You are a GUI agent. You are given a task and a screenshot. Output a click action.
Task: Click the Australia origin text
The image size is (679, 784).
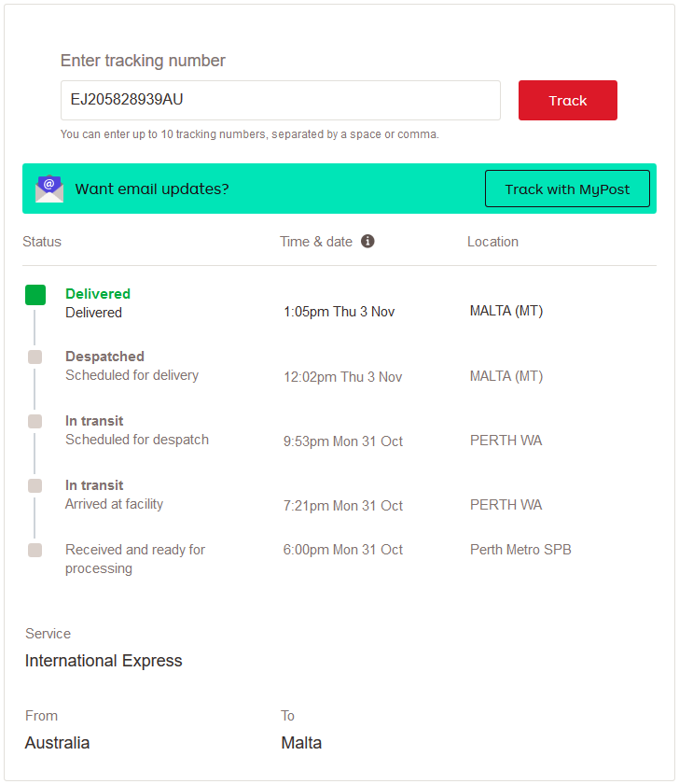(58, 743)
